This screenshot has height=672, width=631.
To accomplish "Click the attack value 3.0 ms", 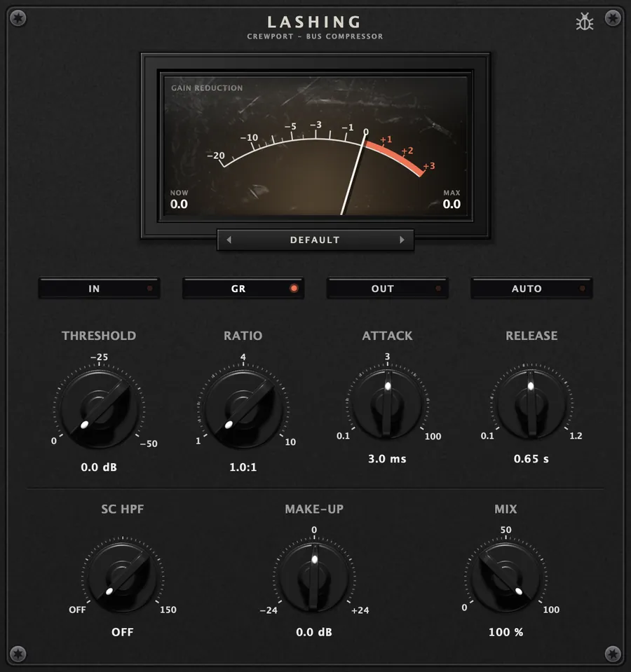I will coord(387,459).
